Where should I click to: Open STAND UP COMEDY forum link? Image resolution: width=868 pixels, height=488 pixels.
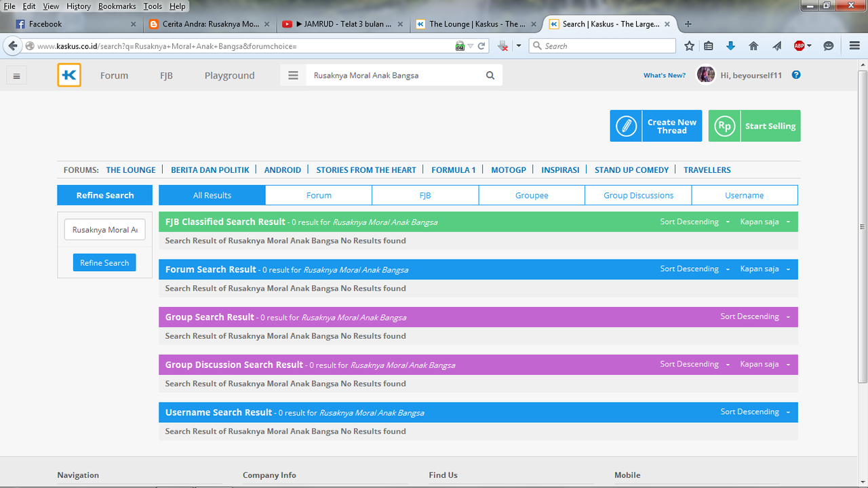click(x=632, y=170)
